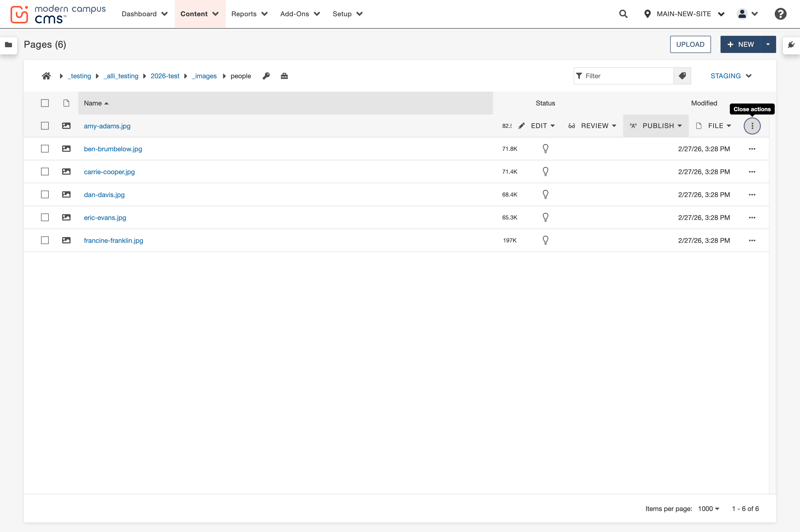This screenshot has height=532, width=800.
Task: Toggle the select-all checkbox in header
Action: (x=45, y=103)
